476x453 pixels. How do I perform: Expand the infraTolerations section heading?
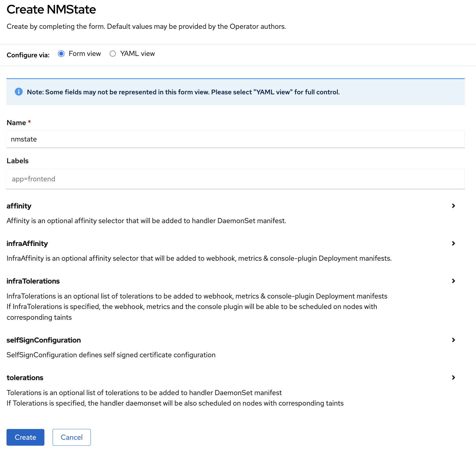pos(33,281)
